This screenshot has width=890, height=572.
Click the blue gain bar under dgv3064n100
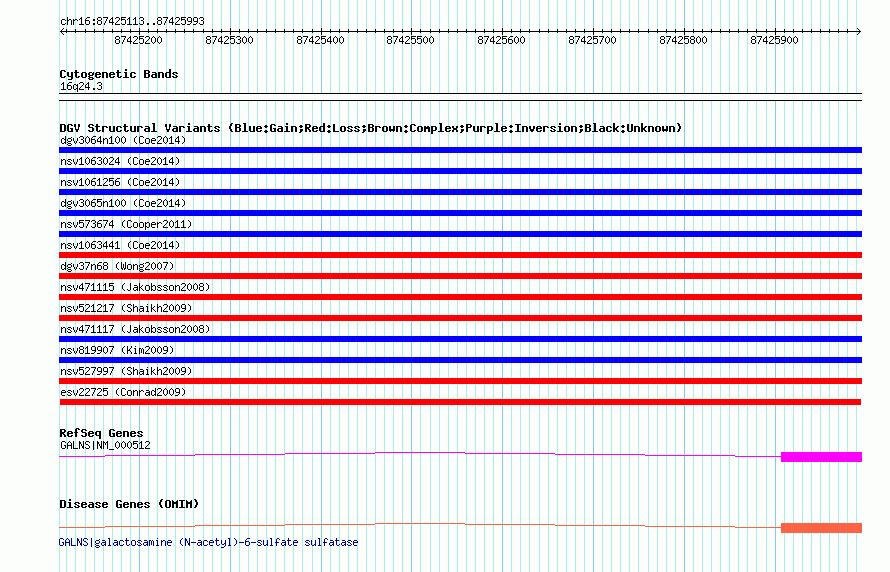point(460,150)
